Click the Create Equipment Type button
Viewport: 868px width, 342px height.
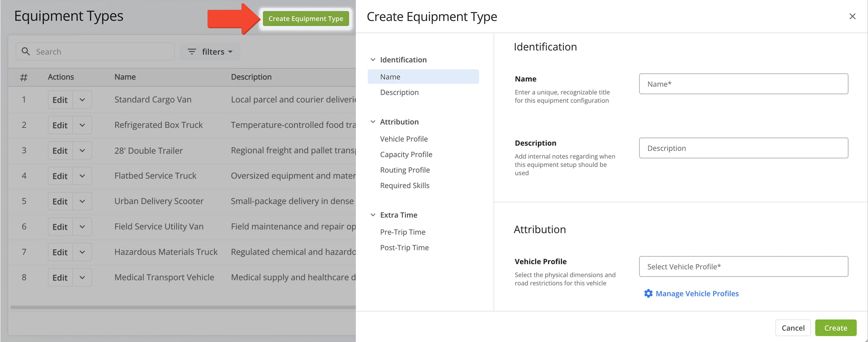[306, 19]
